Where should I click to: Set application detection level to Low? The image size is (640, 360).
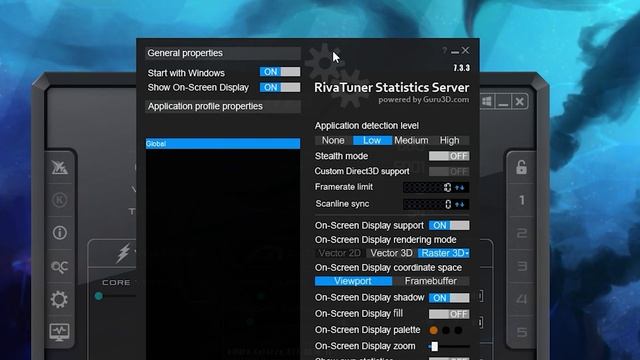pos(372,140)
